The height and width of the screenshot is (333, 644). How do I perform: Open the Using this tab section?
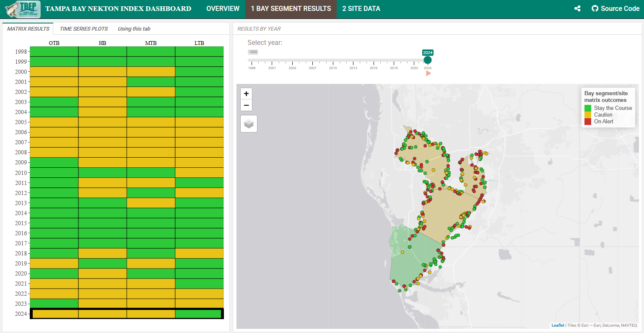(x=134, y=29)
